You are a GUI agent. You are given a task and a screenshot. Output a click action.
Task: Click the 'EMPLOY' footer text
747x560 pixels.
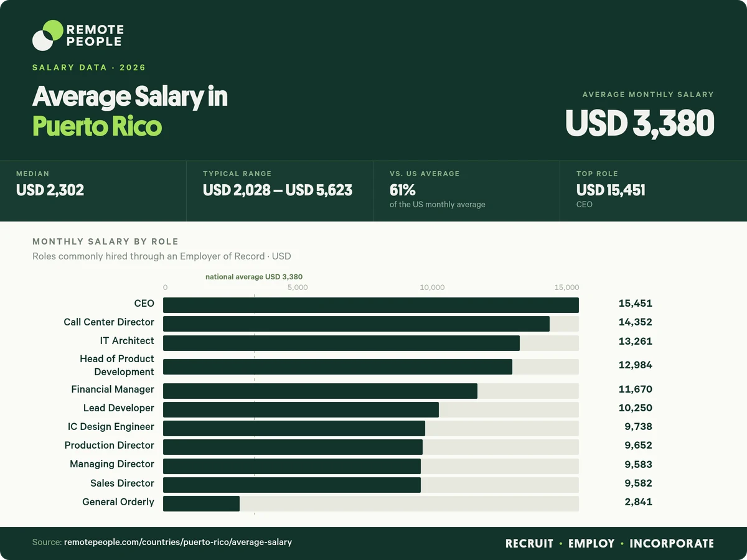tap(591, 543)
